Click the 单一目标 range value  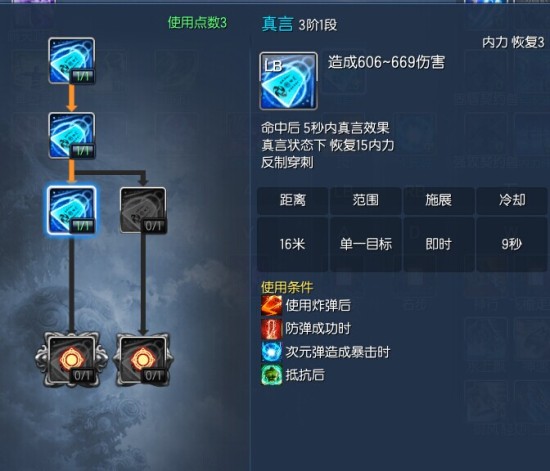pyautogui.click(x=366, y=244)
